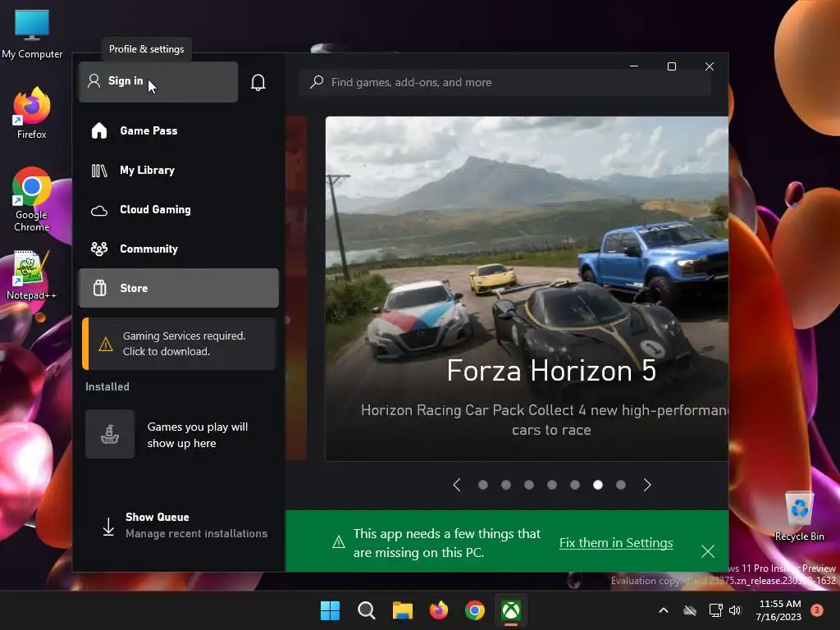840x630 pixels.
Task: Open Community section
Action: click(x=178, y=249)
